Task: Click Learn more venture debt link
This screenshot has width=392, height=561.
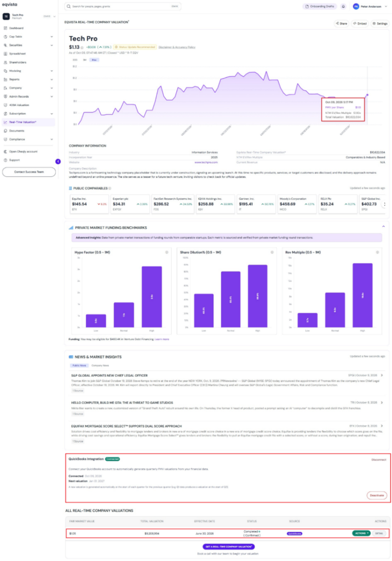Action: [162, 339]
